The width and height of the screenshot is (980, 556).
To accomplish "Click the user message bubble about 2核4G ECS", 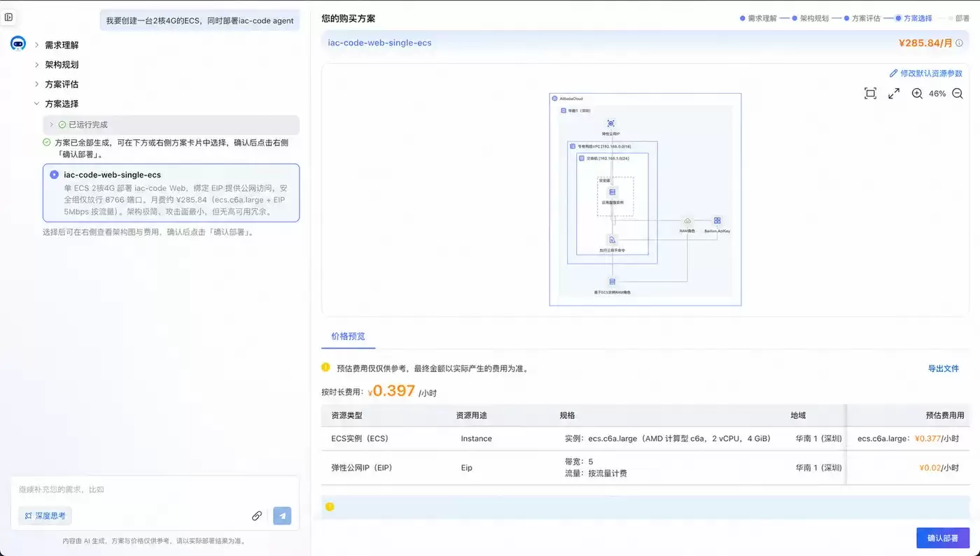I will tap(199, 20).
